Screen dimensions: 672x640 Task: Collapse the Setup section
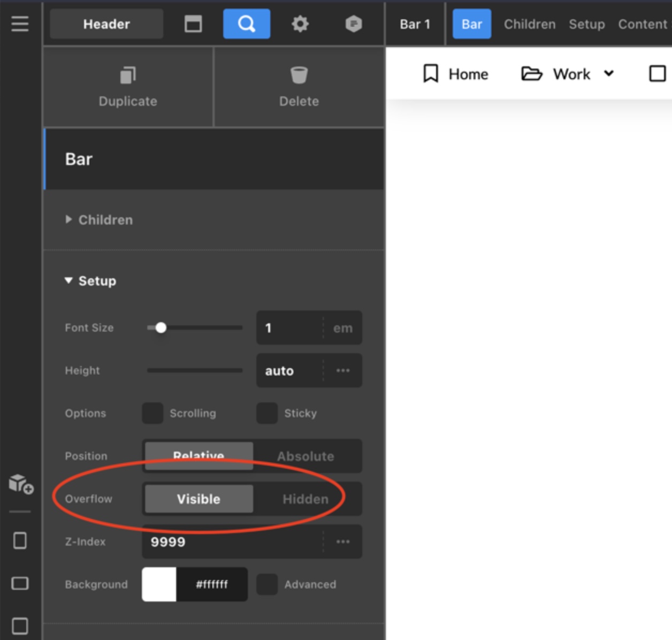click(68, 280)
